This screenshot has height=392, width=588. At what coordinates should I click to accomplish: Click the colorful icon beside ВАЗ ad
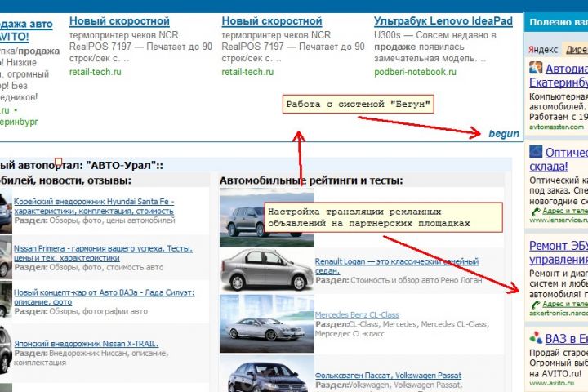pyautogui.click(x=536, y=337)
